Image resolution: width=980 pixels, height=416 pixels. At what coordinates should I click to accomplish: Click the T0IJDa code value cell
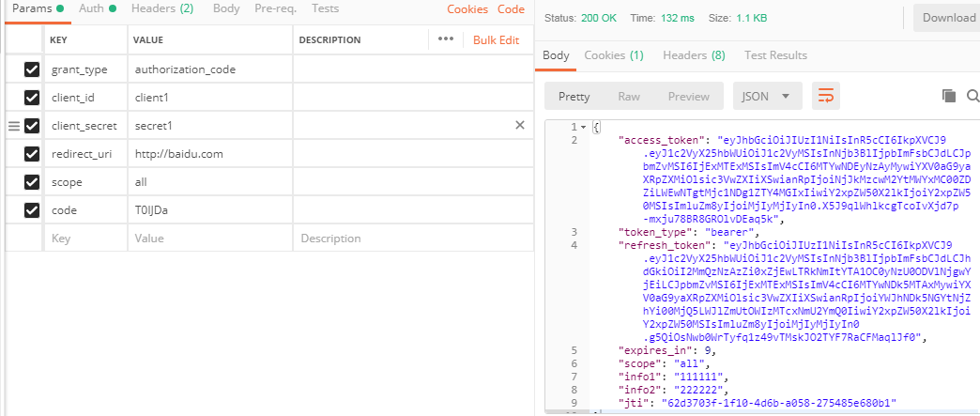210,210
